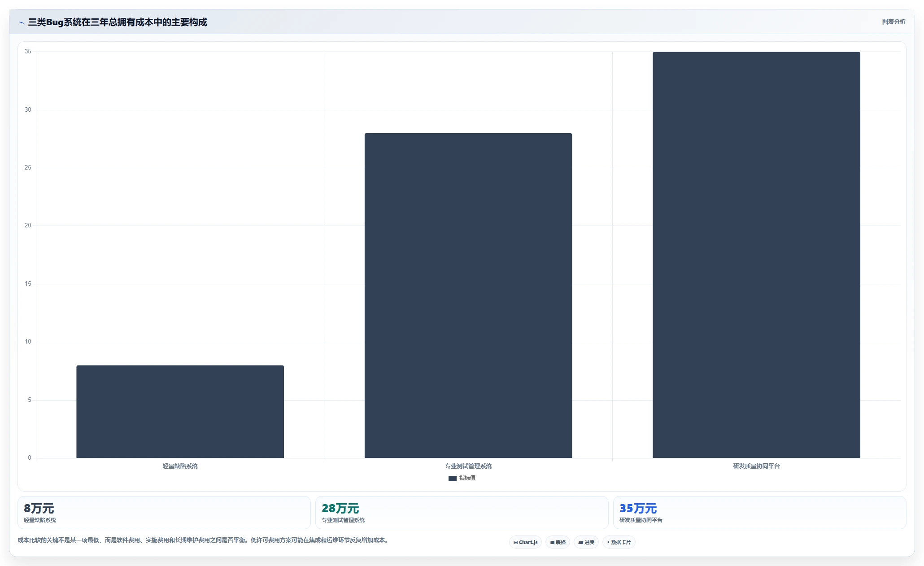
Task: Toggle the 指标值 legend item
Action: pyautogui.click(x=462, y=478)
